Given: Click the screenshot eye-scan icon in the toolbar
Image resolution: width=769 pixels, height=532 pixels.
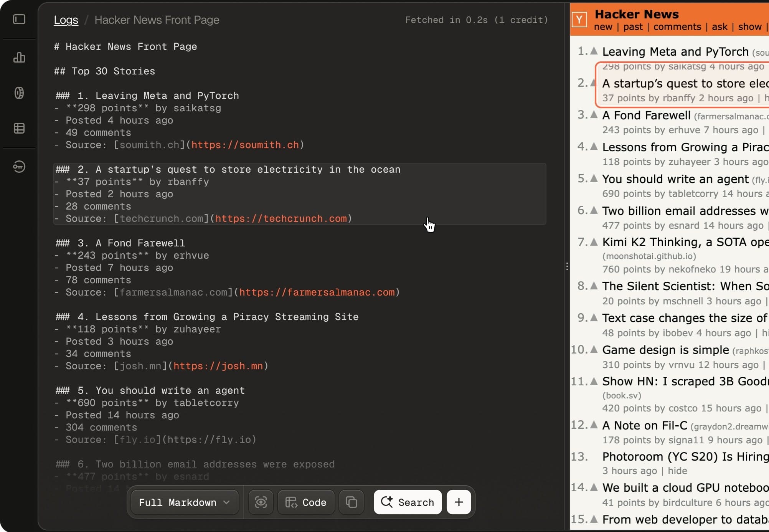Looking at the screenshot, I should pyautogui.click(x=261, y=502).
